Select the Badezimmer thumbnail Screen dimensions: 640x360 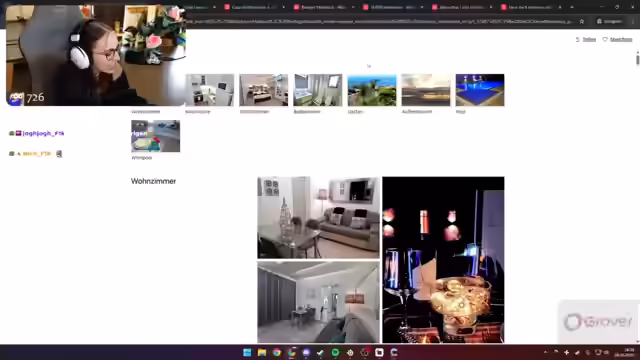point(318,90)
